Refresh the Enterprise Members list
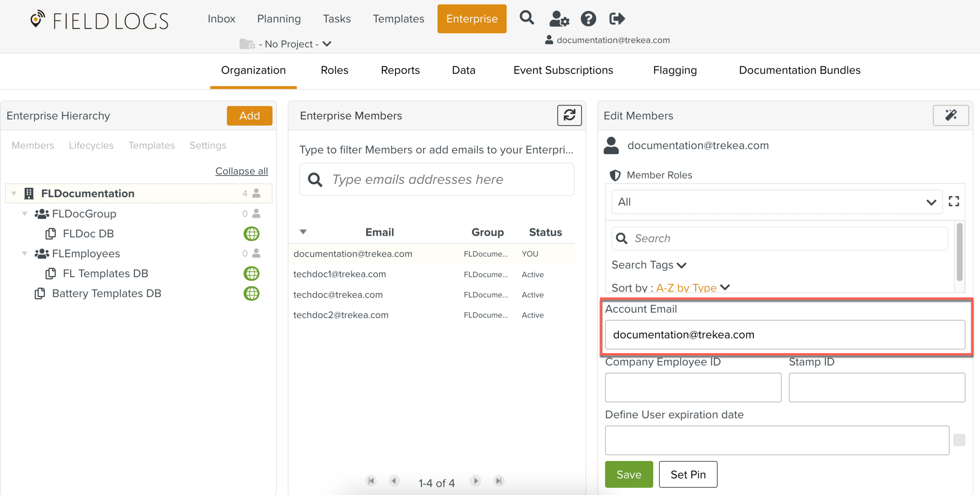Viewport: 980px width, 495px height. [569, 115]
